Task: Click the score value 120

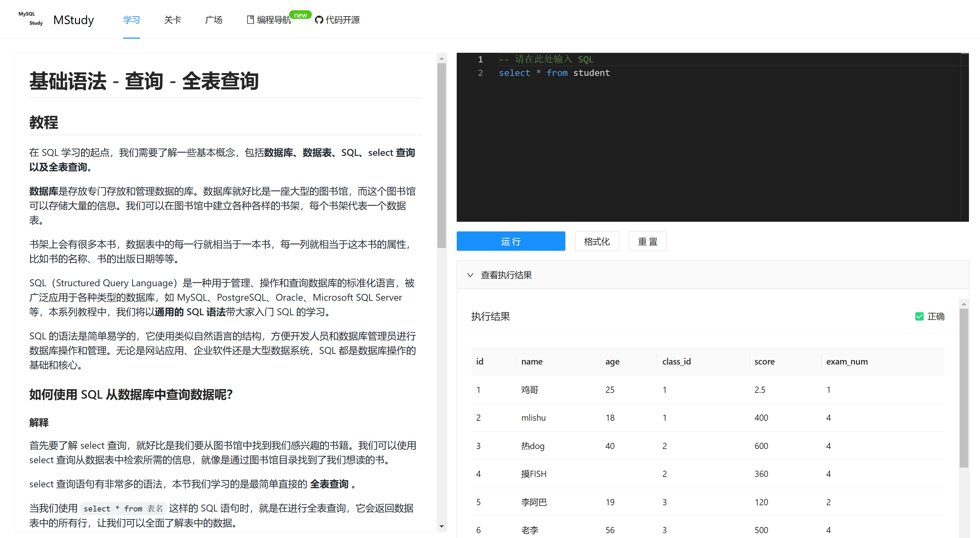Action: click(761, 502)
